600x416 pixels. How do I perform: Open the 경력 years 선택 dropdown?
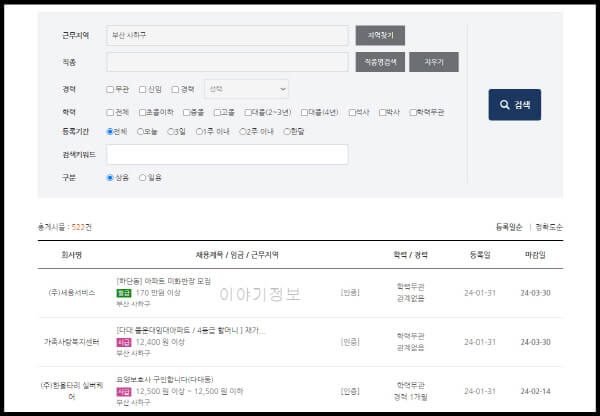[247, 89]
